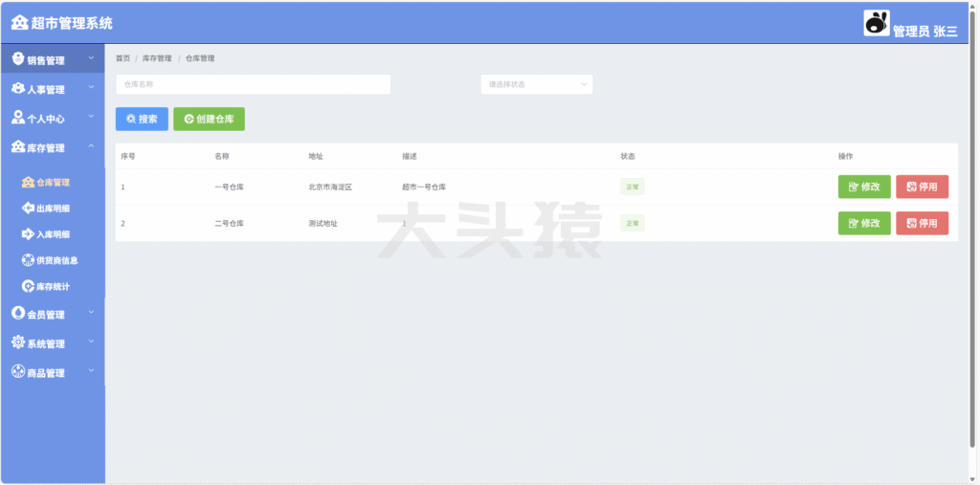Open the 供货商信息 menu item
This screenshot has width=980, height=485.
click(x=53, y=260)
